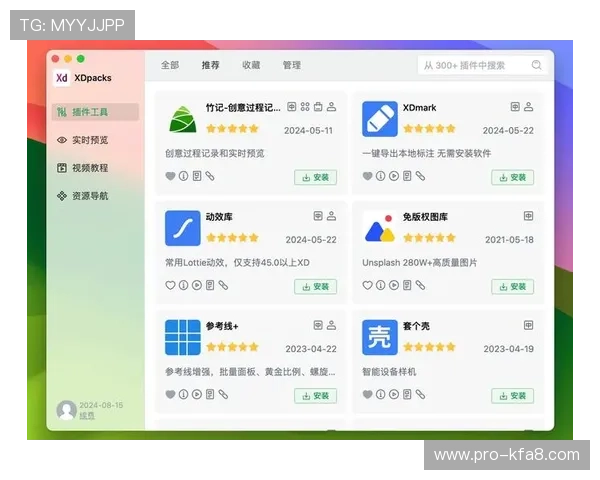
Task: Open the XDmark pencil plugin thumbnail
Action: point(380,119)
